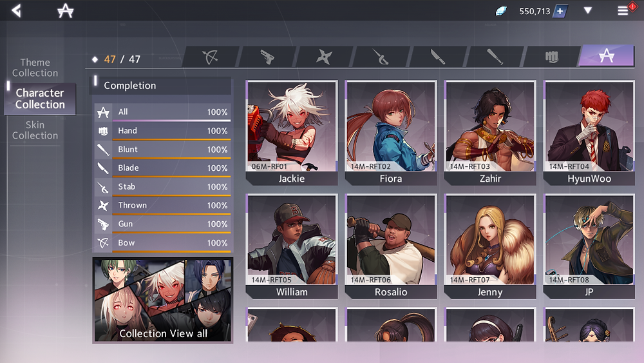644x363 pixels.
Task: Open Zahir's character card
Action: click(x=490, y=133)
